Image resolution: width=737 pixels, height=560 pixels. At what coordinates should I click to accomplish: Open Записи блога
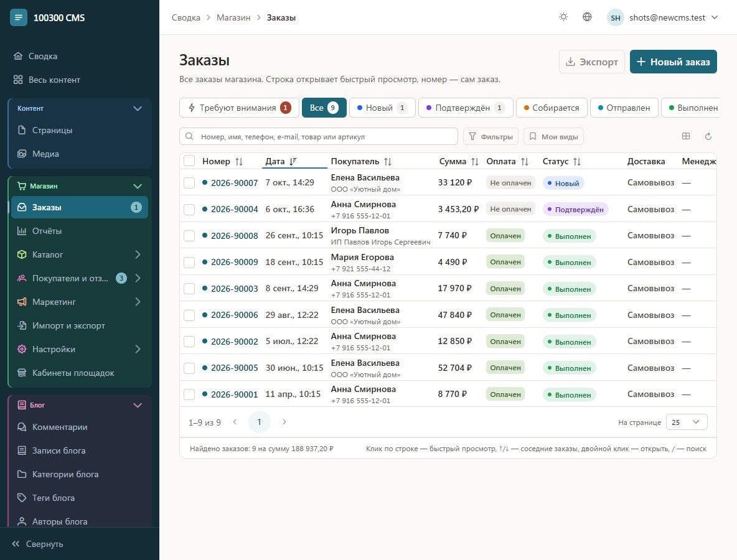(x=80, y=450)
